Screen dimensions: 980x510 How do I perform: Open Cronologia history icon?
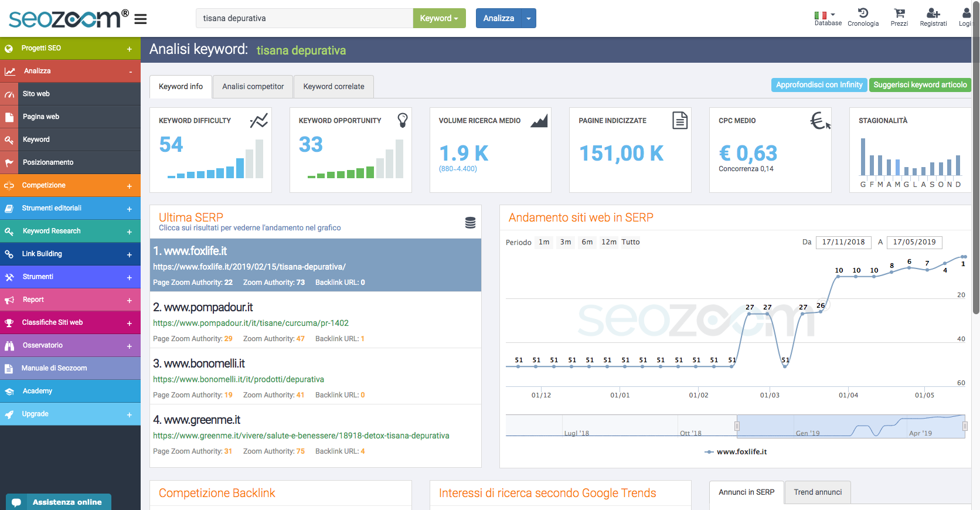click(863, 13)
